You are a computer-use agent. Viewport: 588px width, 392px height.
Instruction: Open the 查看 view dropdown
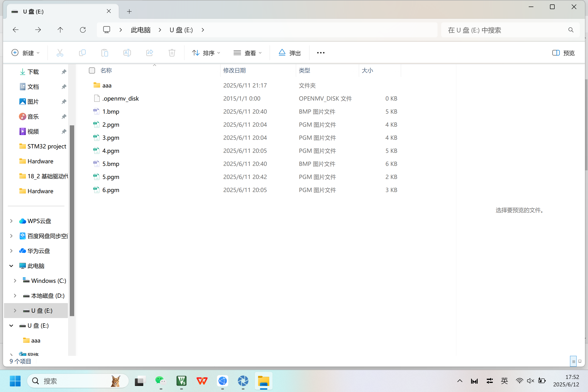[x=248, y=53]
